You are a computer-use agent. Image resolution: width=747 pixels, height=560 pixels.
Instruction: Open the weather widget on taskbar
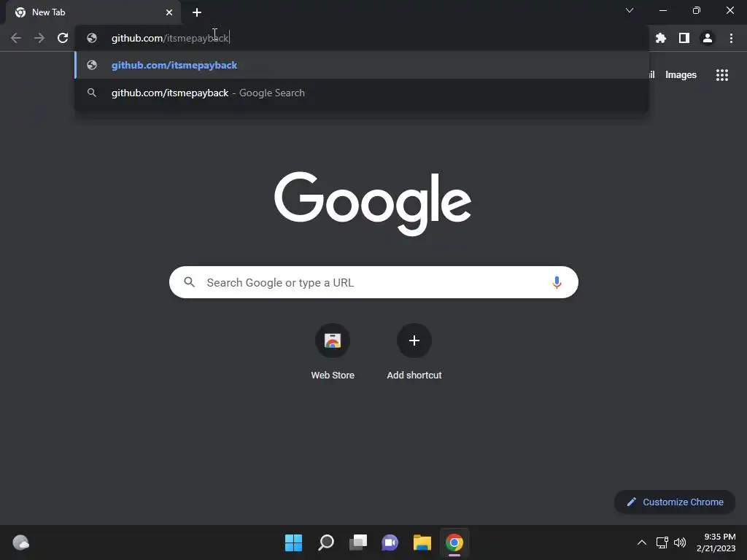20,542
